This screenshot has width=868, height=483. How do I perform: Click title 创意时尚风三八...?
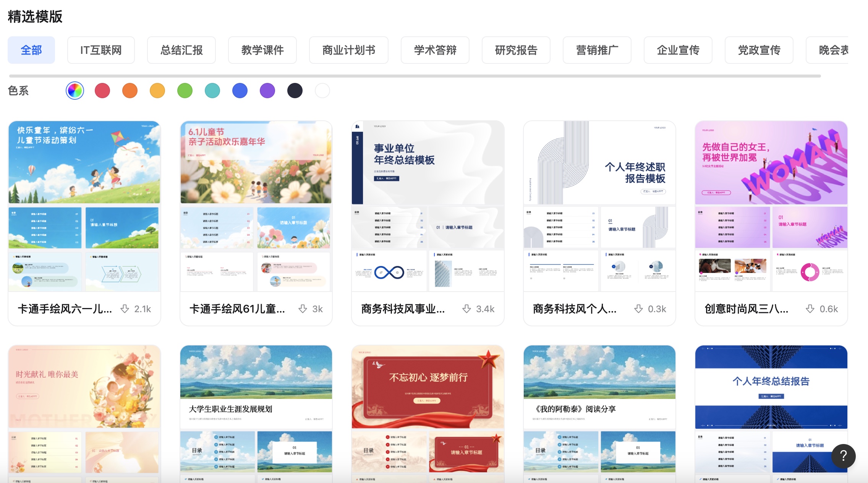tap(747, 309)
